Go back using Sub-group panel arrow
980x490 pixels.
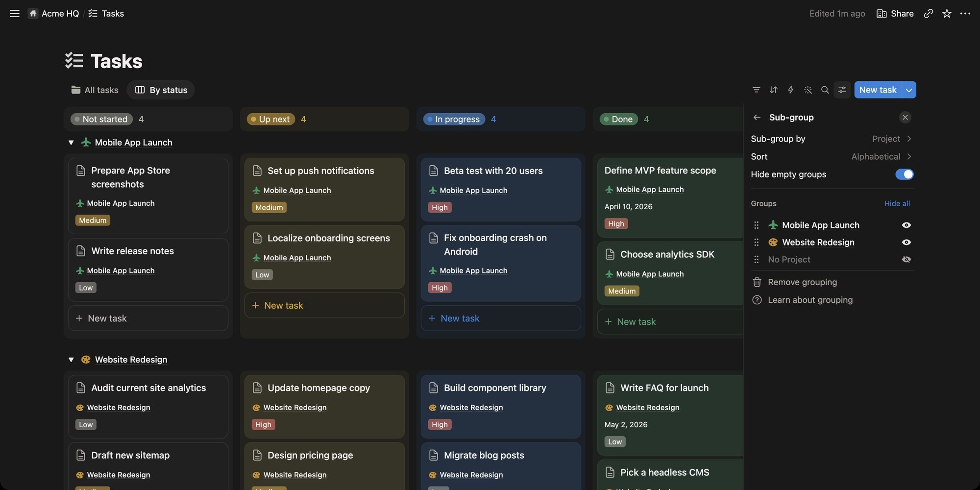coord(757,117)
